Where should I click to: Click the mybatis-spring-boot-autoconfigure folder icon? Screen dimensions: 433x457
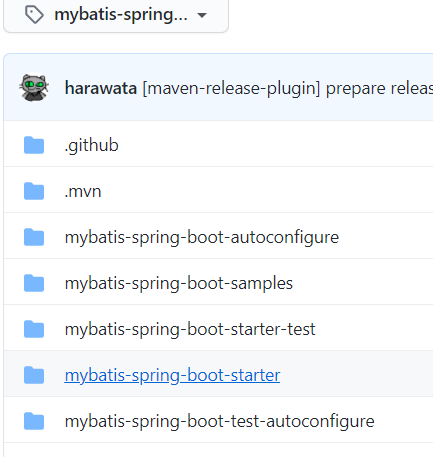tap(34, 237)
